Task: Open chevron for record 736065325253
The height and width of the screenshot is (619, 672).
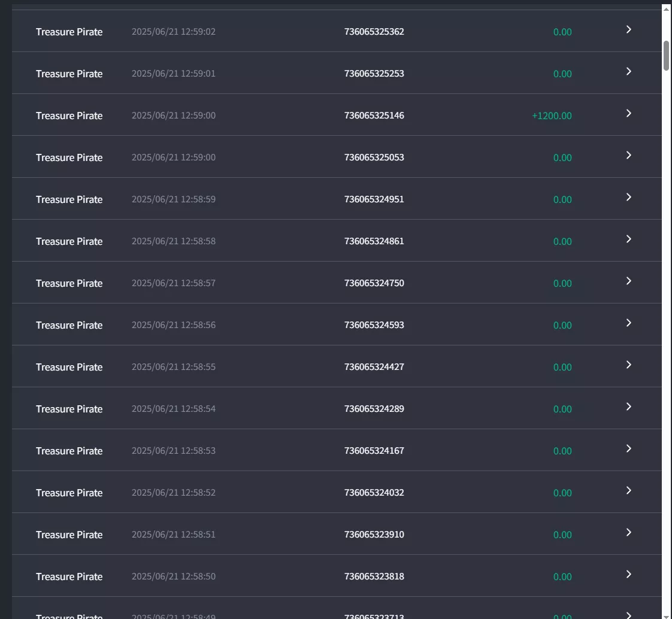Action: pos(629,72)
